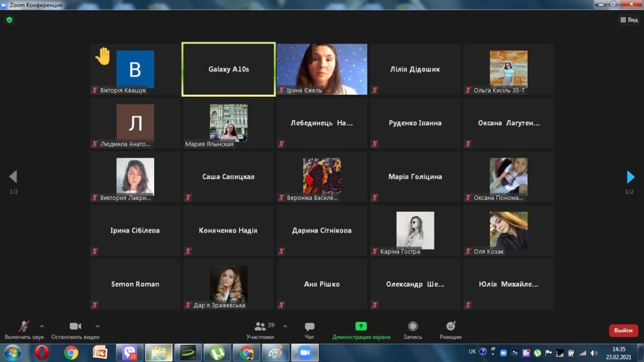Expand video options arrow beside camera
644x362 pixels.
coord(97,326)
